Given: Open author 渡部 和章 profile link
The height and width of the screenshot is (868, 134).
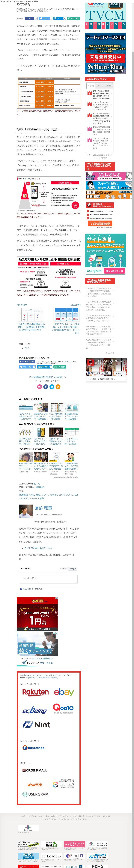Looking at the screenshot, I should point(43,508).
